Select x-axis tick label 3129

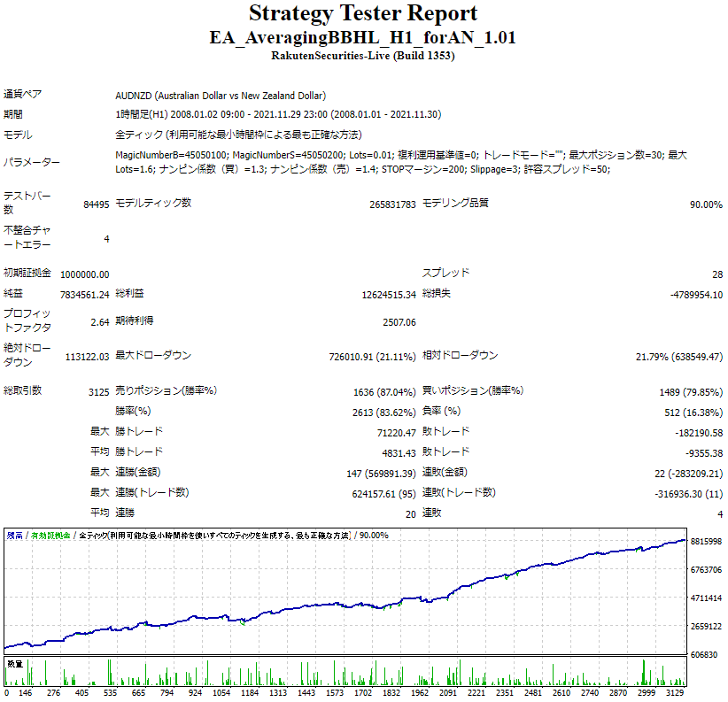tap(675, 693)
